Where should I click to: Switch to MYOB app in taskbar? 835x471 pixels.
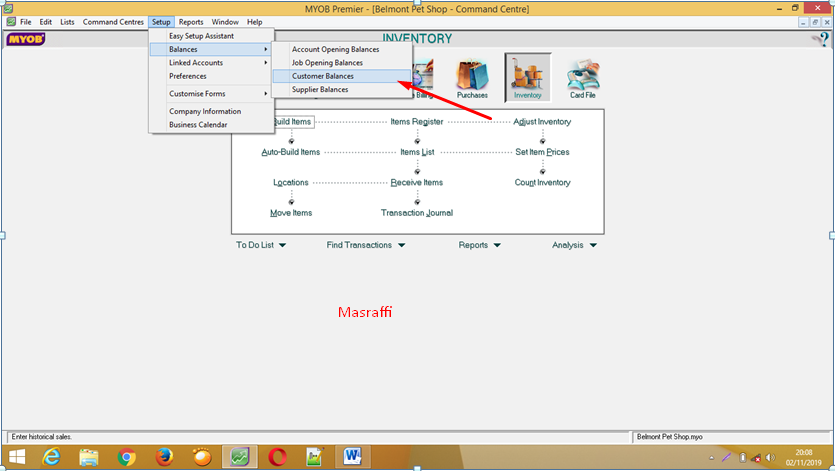pyautogui.click(x=240, y=457)
